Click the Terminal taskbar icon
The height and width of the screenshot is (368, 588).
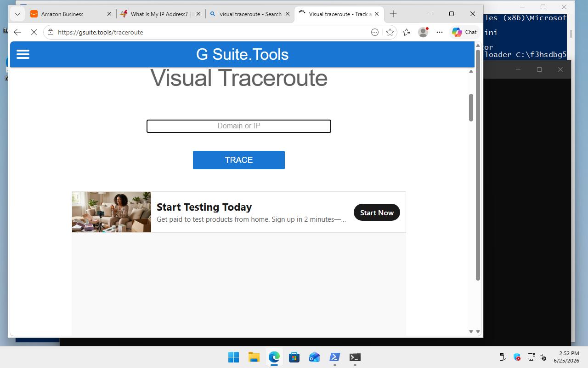point(355,357)
